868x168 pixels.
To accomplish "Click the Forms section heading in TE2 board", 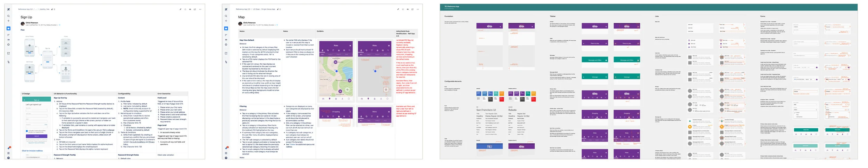I will 762,16.
